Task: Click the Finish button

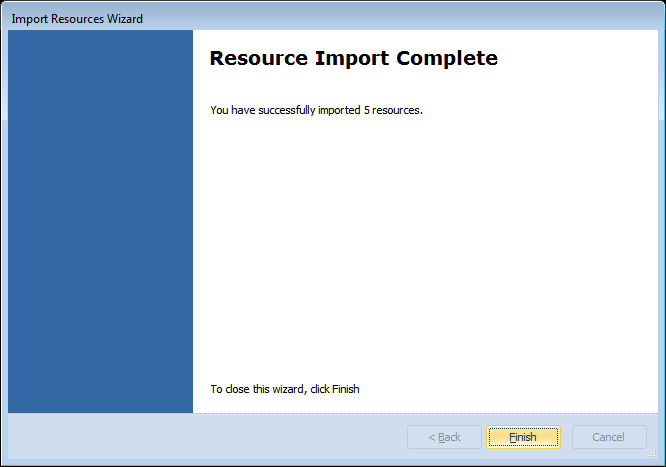Action: click(x=523, y=437)
